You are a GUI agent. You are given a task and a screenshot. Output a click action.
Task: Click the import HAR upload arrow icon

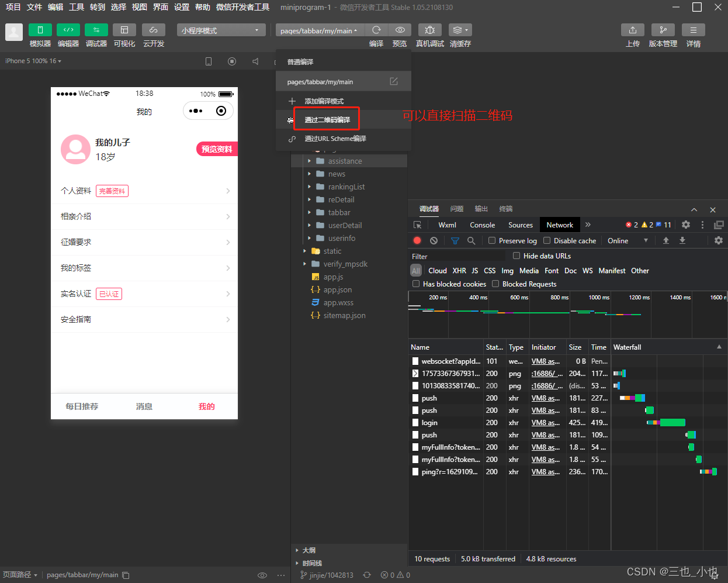(x=666, y=240)
